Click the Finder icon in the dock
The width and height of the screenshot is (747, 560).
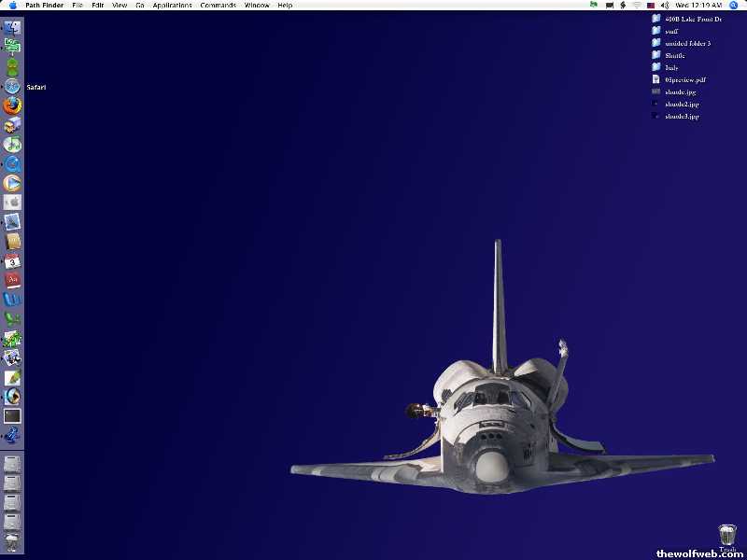pyautogui.click(x=12, y=27)
